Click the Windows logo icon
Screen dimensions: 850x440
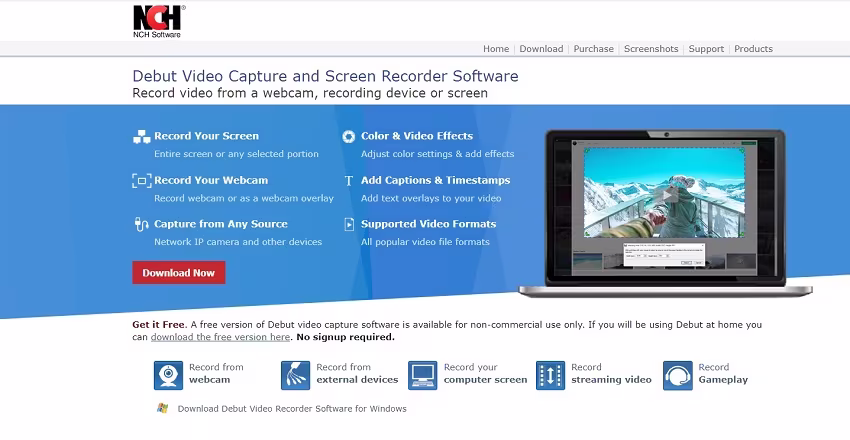click(162, 408)
